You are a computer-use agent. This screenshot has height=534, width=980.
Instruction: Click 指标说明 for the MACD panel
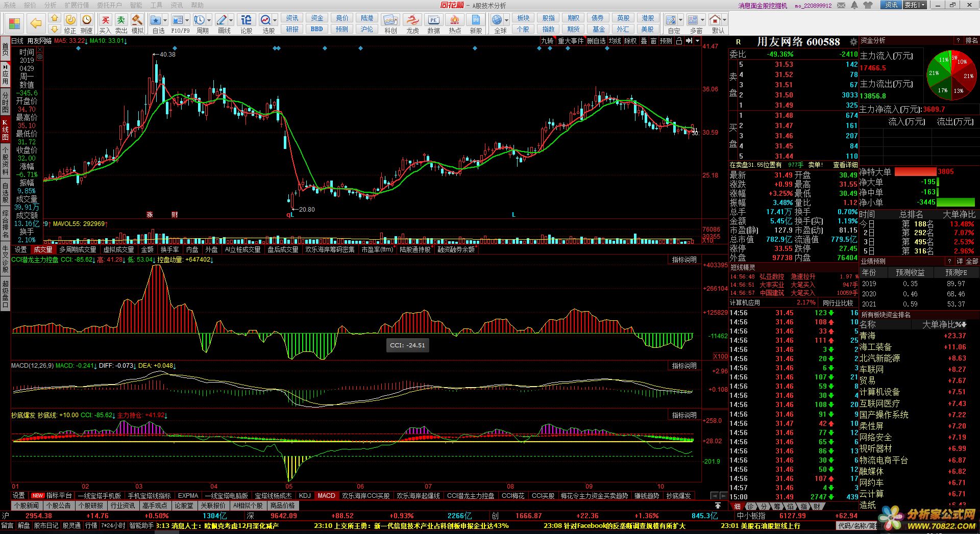pyautogui.click(x=684, y=366)
